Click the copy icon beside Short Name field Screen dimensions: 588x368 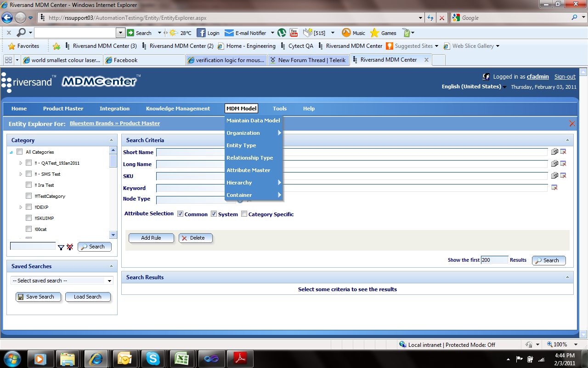click(554, 151)
